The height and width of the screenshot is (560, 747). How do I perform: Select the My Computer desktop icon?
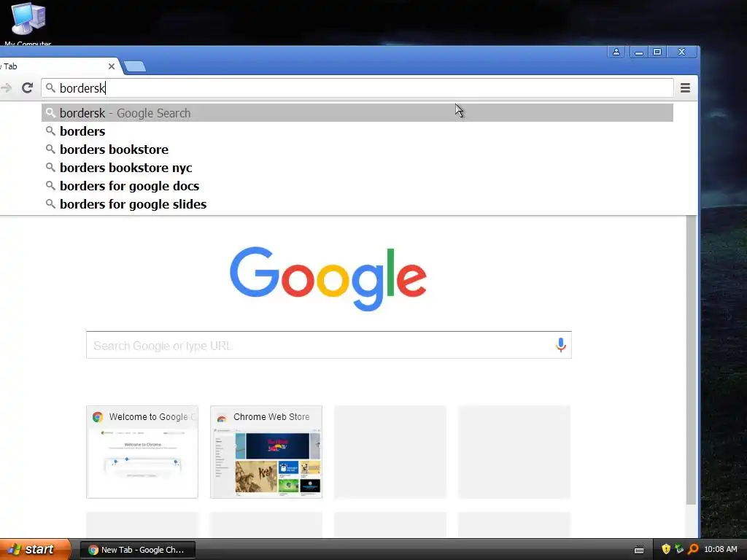[28, 24]
